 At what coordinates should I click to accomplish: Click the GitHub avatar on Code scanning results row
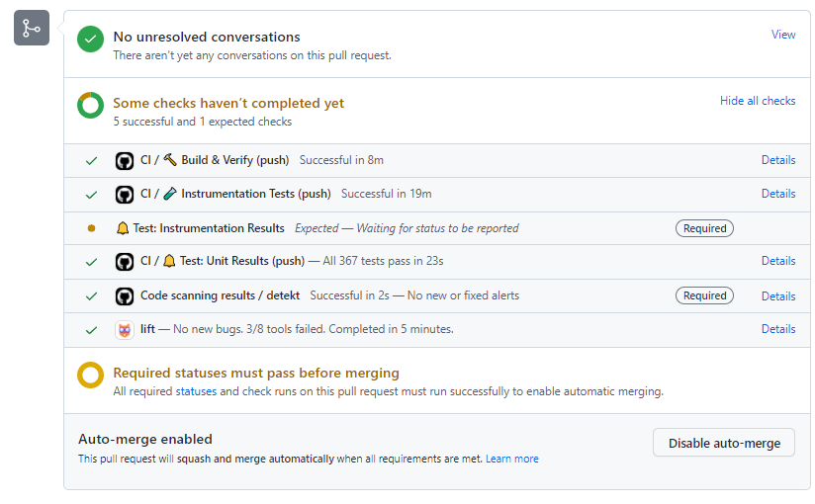(125, 296)
